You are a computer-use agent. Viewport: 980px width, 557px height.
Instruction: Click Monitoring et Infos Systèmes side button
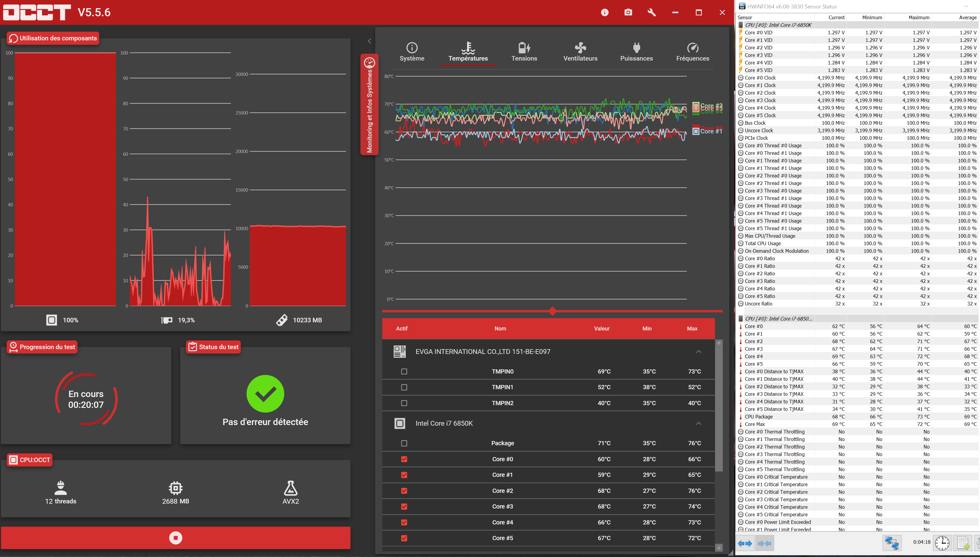(369, 105)
